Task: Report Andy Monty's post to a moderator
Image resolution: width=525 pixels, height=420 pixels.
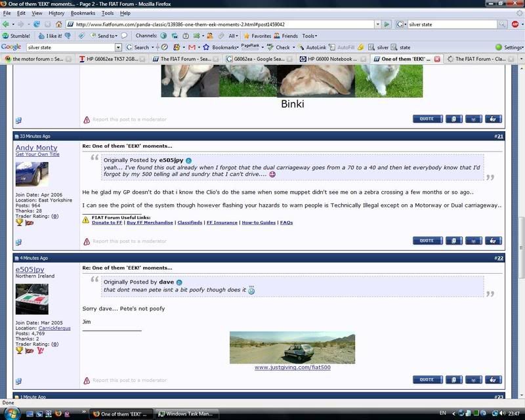Action: click(125, 241)
